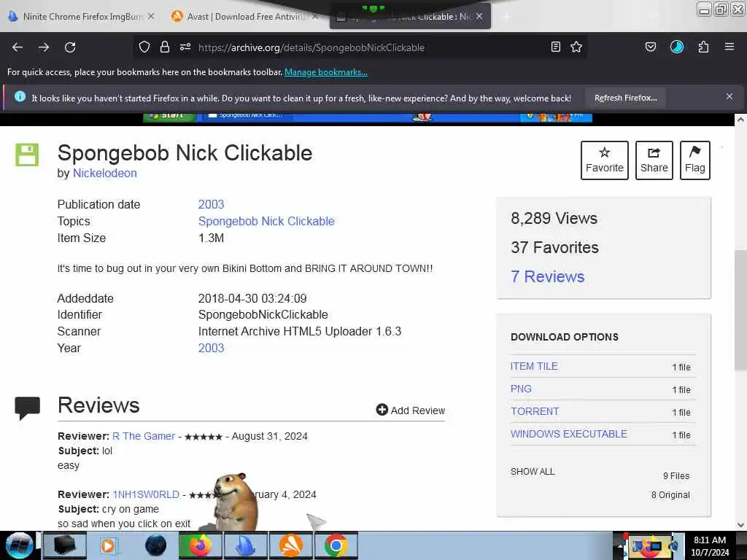The height and width of the screenshot is (560, 747).
Task: Click the scrollbar down arrow
Action: 740,525
